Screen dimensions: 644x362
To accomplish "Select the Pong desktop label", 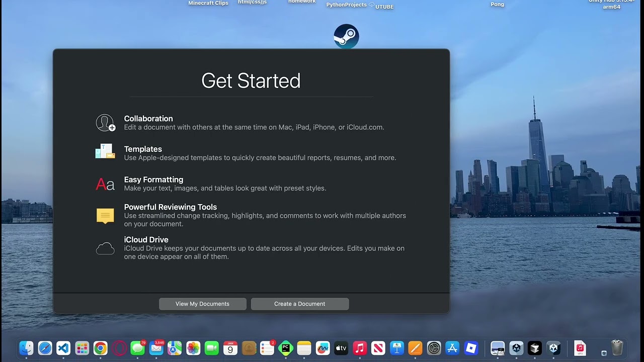I will coord(497,4).
